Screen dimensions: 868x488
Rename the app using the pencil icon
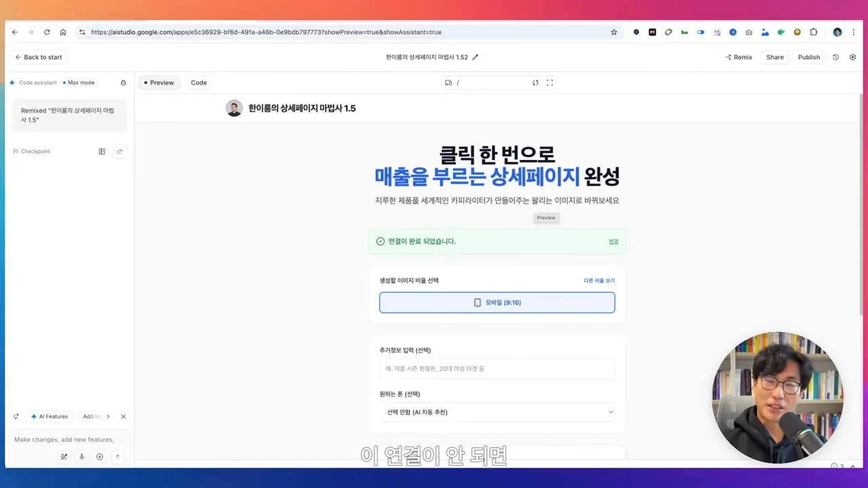point(474,57)
